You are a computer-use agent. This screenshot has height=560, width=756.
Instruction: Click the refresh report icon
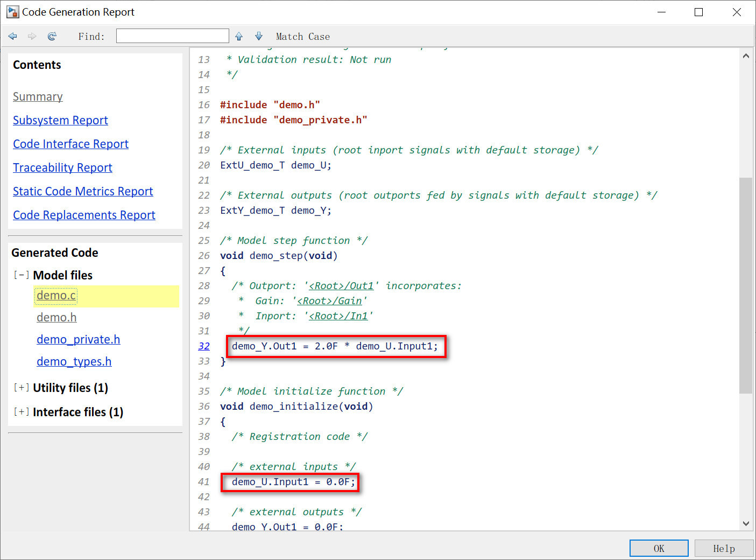click(x=52, y=36)
